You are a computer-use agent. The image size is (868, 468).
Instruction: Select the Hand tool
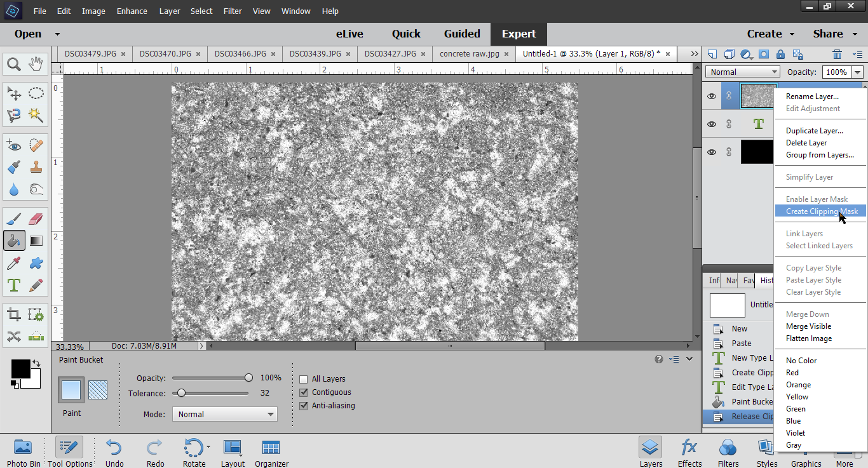[36, 64]
